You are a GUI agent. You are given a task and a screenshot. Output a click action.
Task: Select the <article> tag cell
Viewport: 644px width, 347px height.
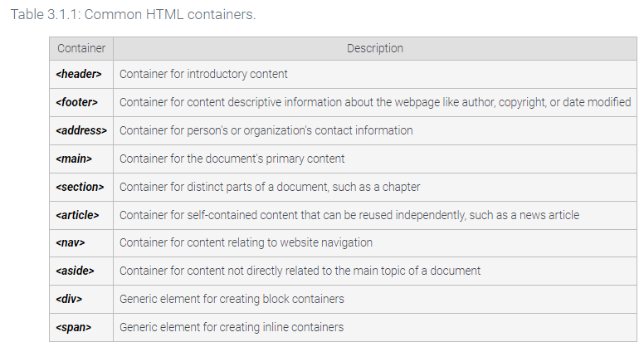click(x=77, y=215)
